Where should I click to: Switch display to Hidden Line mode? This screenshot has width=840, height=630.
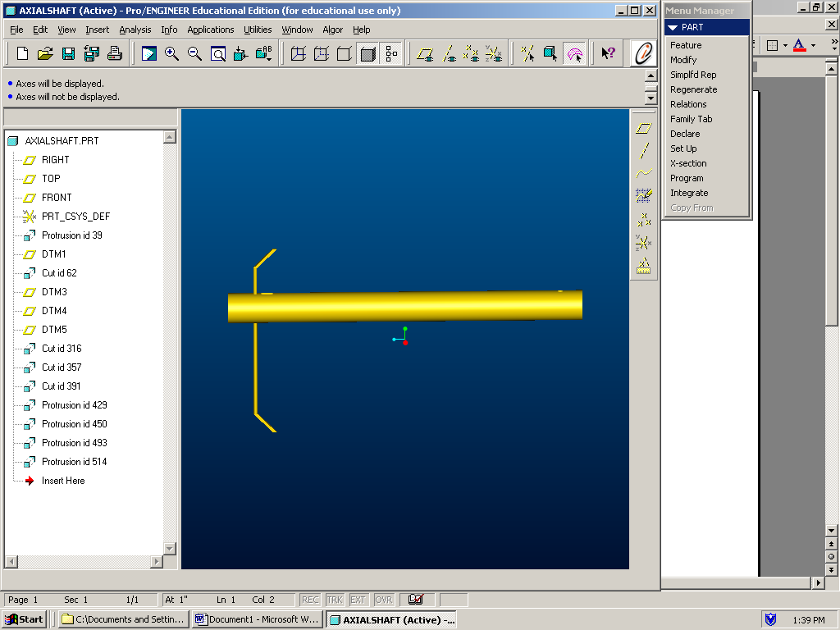point(322,53)
